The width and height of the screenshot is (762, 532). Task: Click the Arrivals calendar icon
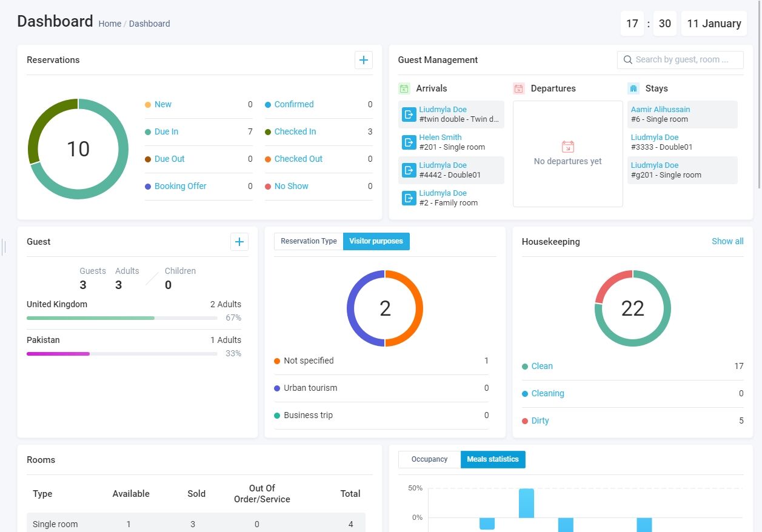[x=404, y=88]
